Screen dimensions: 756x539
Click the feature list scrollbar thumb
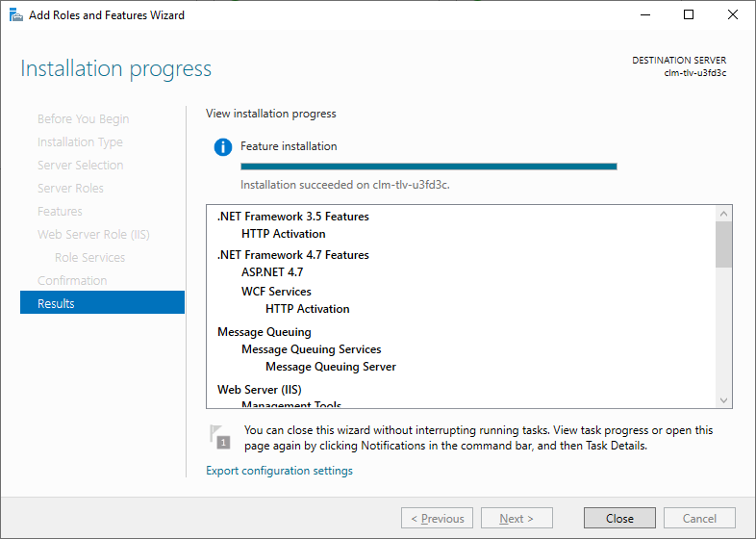click(723, 244)
